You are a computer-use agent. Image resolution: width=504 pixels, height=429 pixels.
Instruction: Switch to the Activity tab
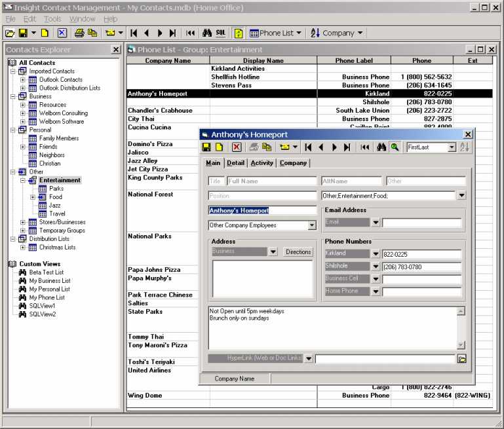262,163
